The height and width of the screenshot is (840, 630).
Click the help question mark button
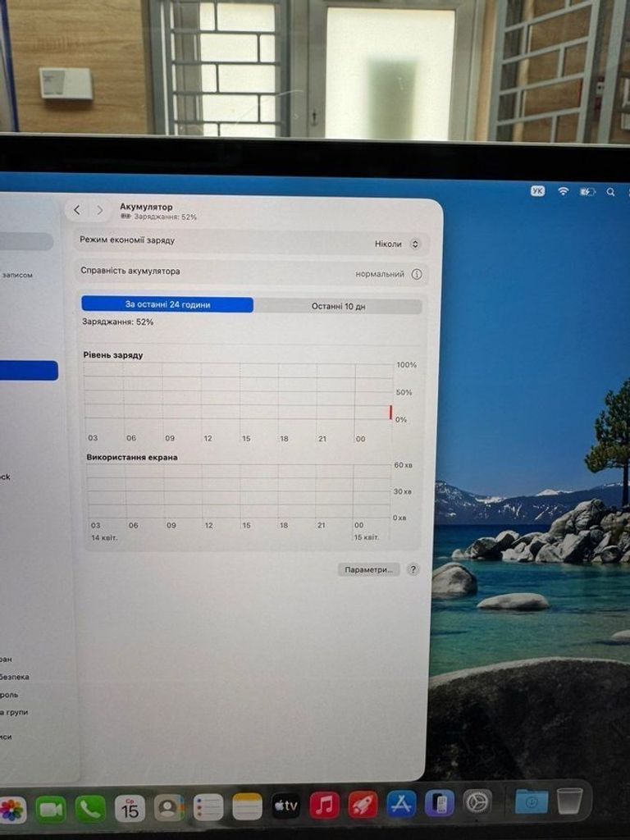(413, 569)
